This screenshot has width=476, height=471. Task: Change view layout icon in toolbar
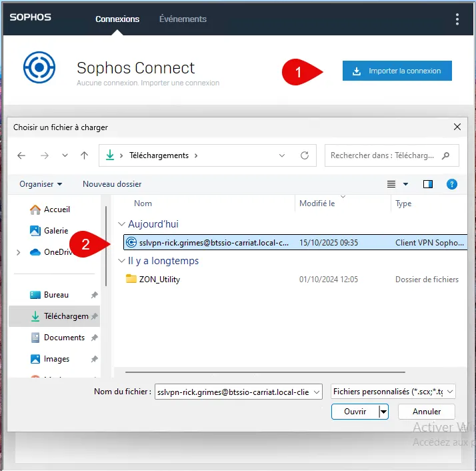click(392, 184)
